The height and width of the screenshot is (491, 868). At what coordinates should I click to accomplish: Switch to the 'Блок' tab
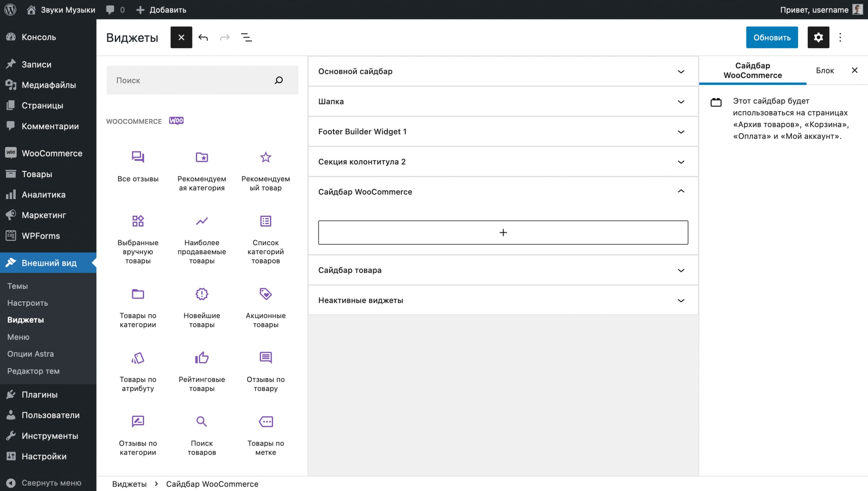(x=825, y=70)
